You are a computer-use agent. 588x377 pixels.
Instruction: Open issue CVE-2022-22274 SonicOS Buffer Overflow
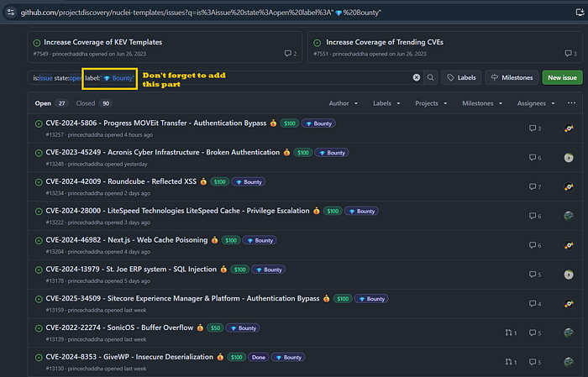[x=119, y=328]
